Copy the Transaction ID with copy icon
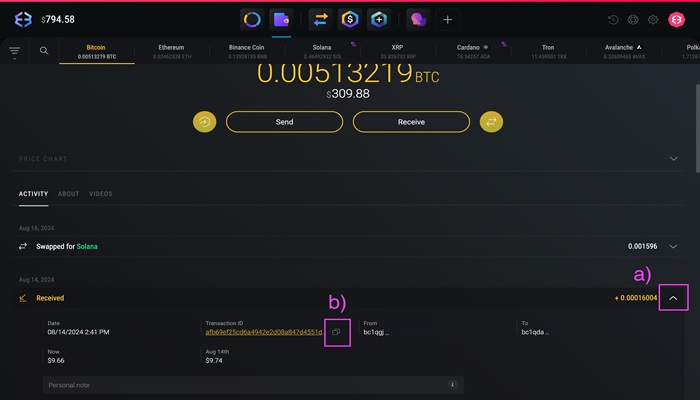The width and height of the screenshot is (700, 400). click(x=336, y=332)
